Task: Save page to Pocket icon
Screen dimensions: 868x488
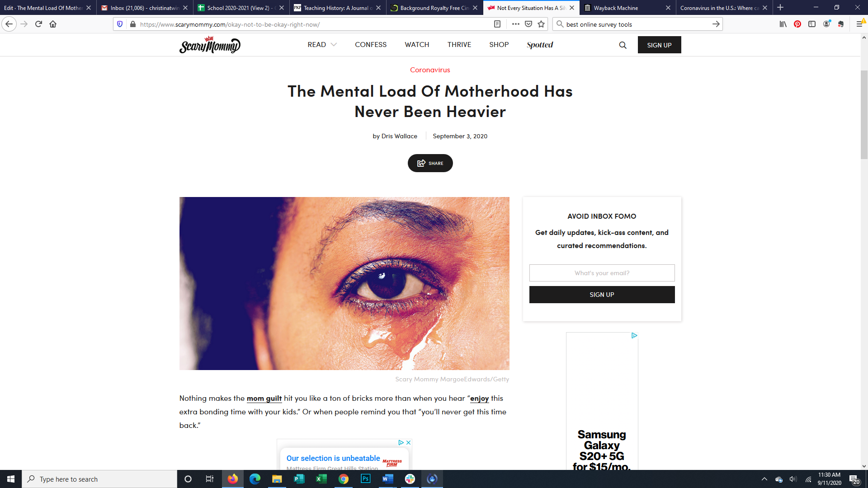Action: pos(528,24)
